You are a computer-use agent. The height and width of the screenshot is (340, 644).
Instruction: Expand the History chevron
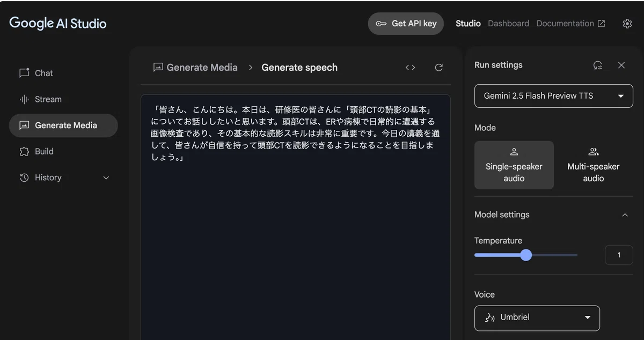point(106,178)
